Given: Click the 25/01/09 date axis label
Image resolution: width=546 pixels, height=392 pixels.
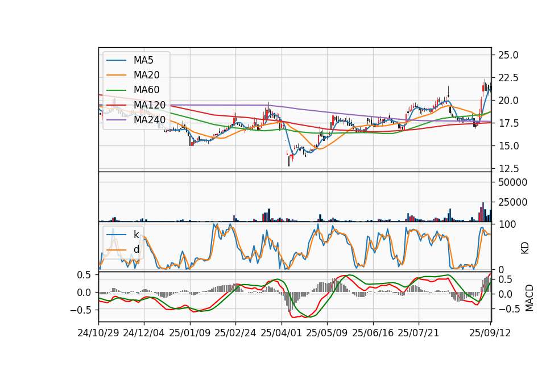Looking at the screenshot, I should 190,333.
